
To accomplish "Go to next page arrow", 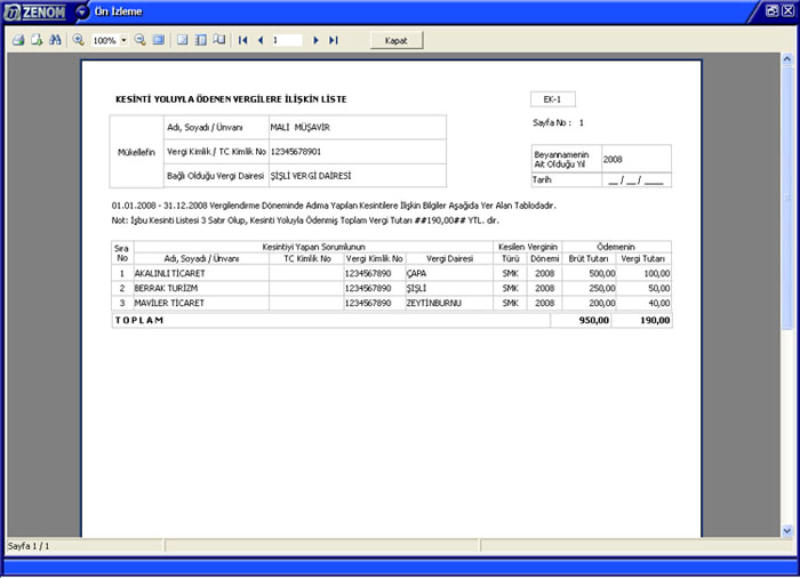I will click(316, 40).
